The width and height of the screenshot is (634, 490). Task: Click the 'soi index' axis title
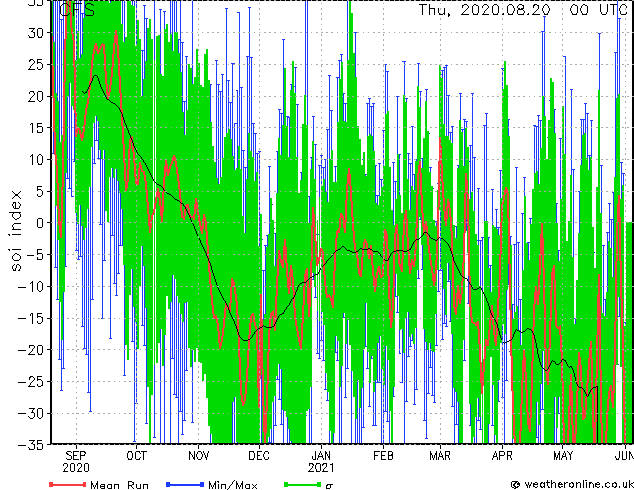coord(16,231)
